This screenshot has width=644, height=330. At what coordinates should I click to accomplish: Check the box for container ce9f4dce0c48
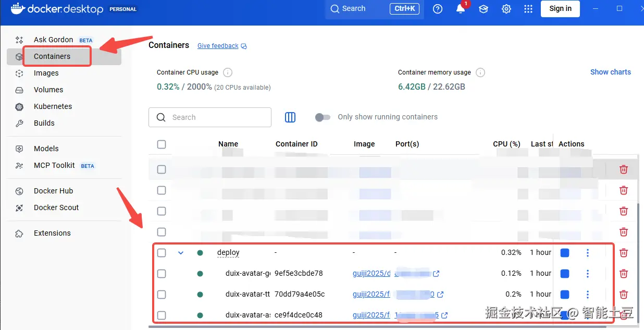(x=162, y=315)
